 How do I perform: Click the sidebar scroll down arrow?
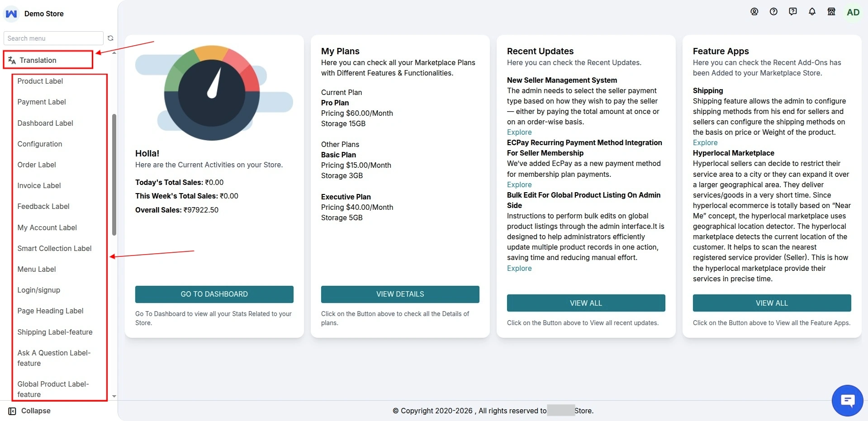click(114, 396)
